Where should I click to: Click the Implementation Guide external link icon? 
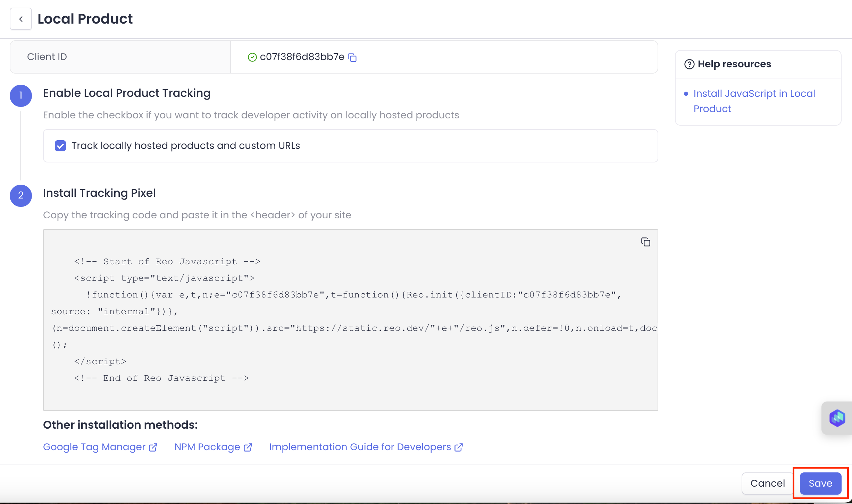[x=459, y=447]
